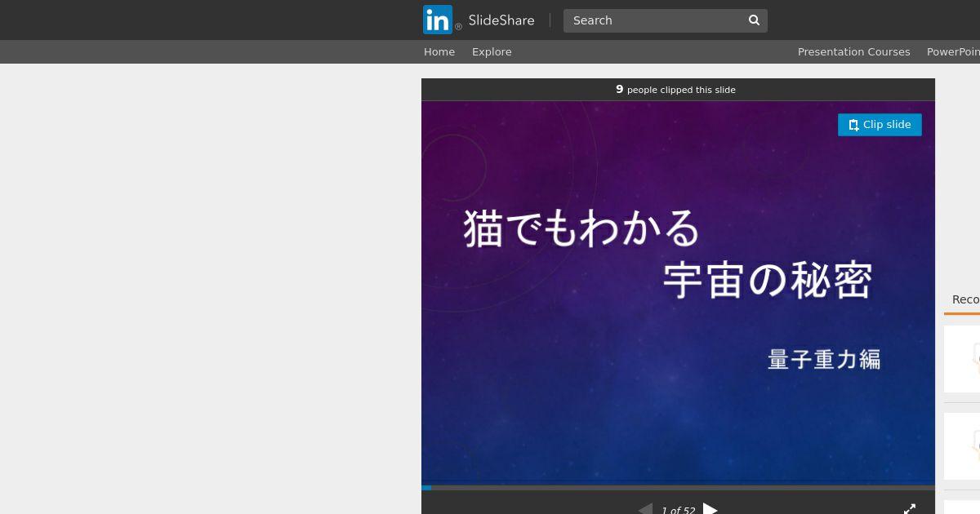Click the '1 of 52' slide counter
This screenshot has width=980, height=514.
point(678,510)
